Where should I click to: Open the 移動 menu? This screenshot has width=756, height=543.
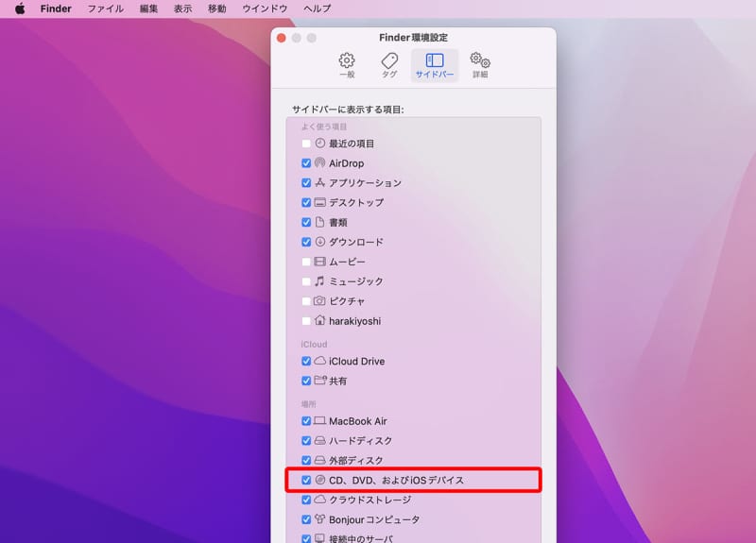(217, 8)
